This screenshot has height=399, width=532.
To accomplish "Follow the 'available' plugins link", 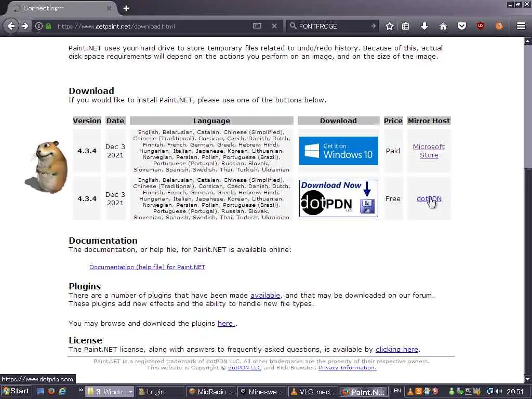I will pos(265,296).
